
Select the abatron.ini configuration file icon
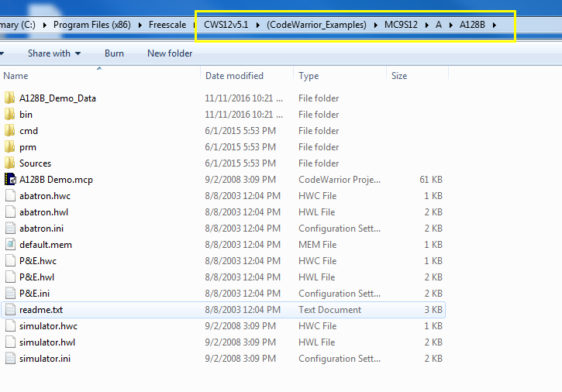10,229
